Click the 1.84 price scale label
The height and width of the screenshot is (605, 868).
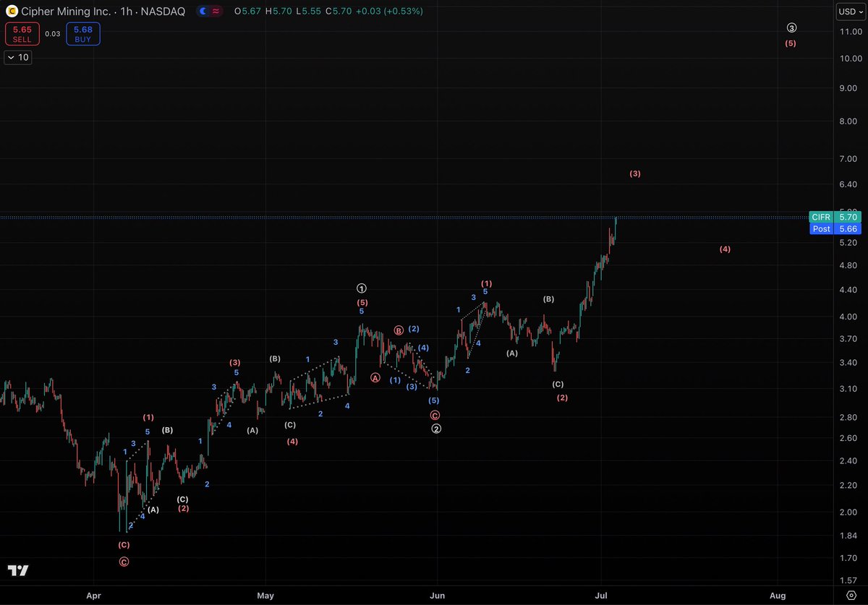tap(848, 536)
